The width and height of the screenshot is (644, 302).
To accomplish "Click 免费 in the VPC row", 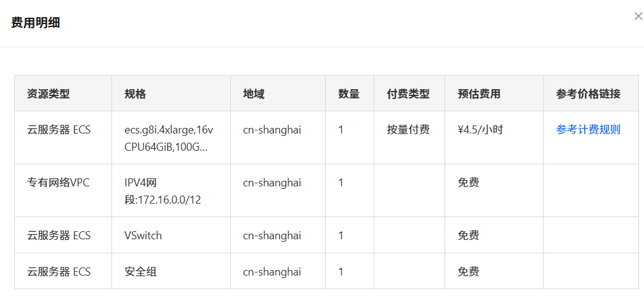I will [468, 183].
